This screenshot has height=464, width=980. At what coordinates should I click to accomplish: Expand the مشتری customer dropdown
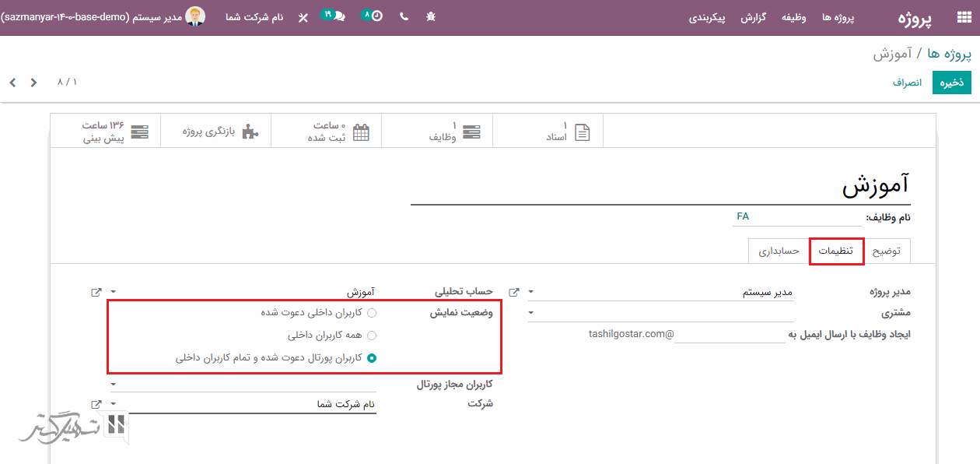pyautogui.click(x=531, y=313)
